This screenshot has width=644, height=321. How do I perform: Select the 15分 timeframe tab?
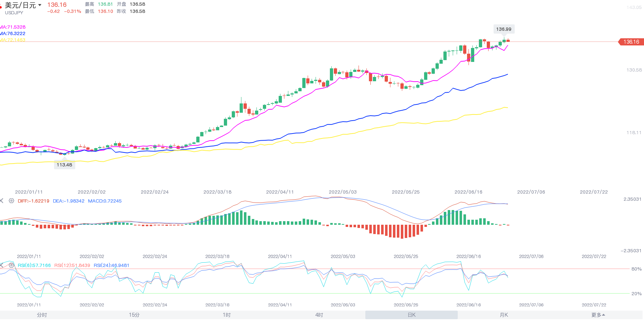click(x=134, y=315)
